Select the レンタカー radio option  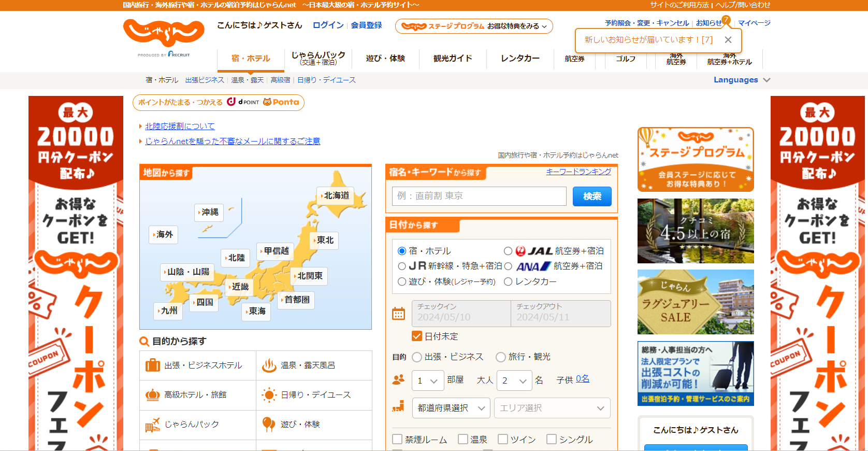[x=508, y=281]
